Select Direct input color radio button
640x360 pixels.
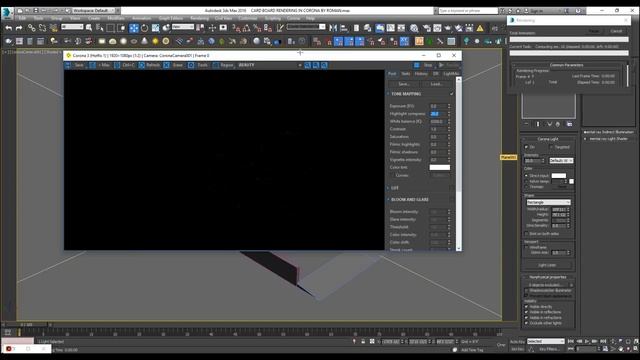(x=526, y=176)
